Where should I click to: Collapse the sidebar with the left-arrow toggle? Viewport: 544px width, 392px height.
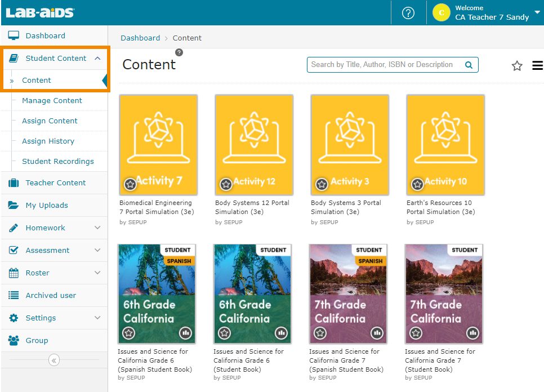tap(54, 360)
